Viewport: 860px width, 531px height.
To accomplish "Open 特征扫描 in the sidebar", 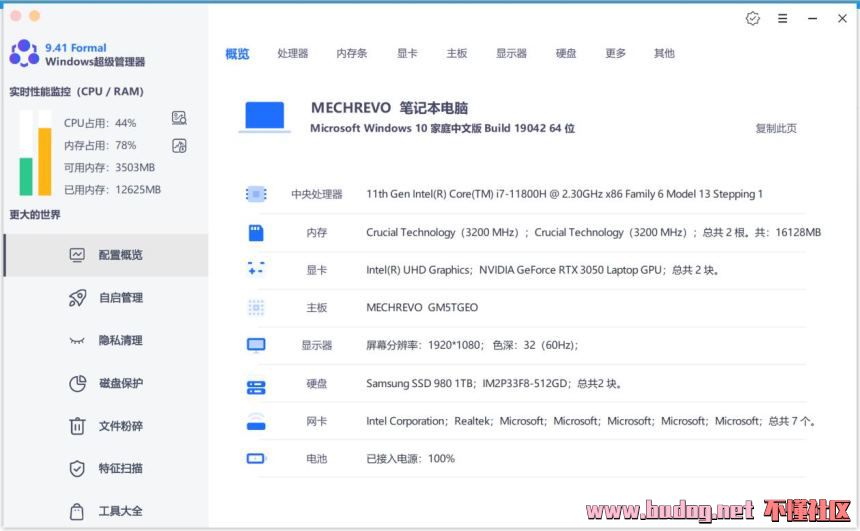I will tap(106, 468).
